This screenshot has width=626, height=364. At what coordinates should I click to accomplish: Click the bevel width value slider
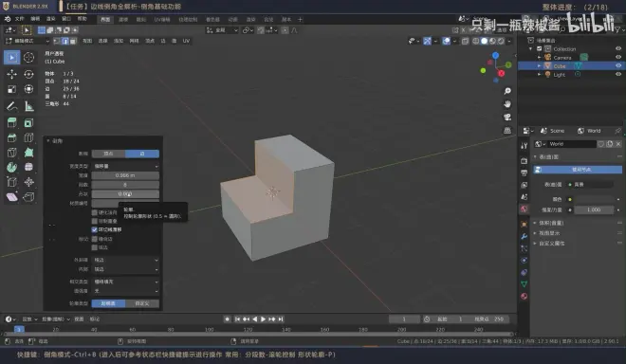point(125,175)
